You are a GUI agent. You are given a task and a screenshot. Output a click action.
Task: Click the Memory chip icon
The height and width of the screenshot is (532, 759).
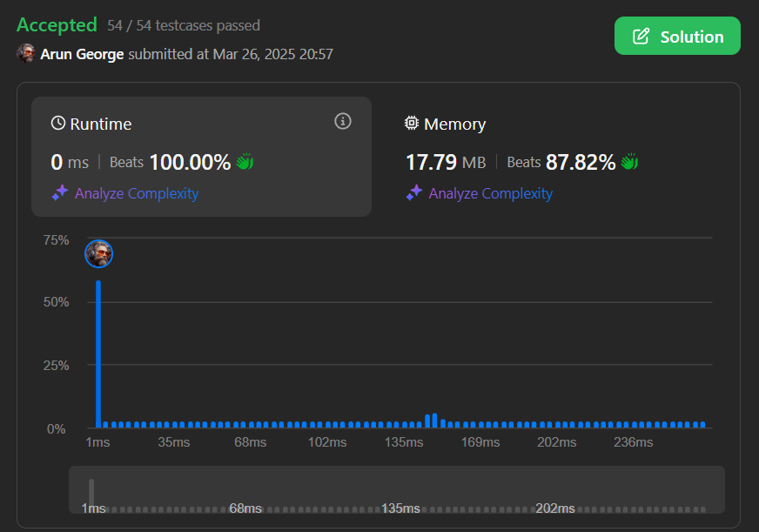tap(413, 124)
